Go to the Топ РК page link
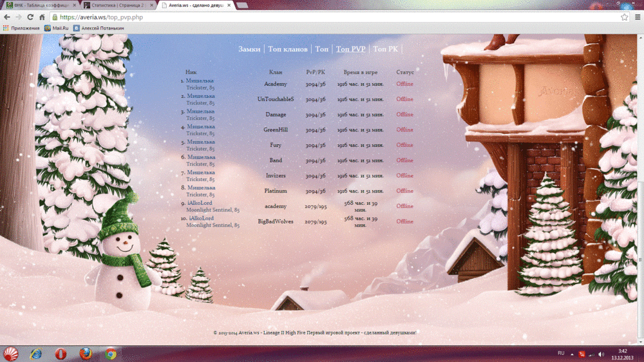 386,49
